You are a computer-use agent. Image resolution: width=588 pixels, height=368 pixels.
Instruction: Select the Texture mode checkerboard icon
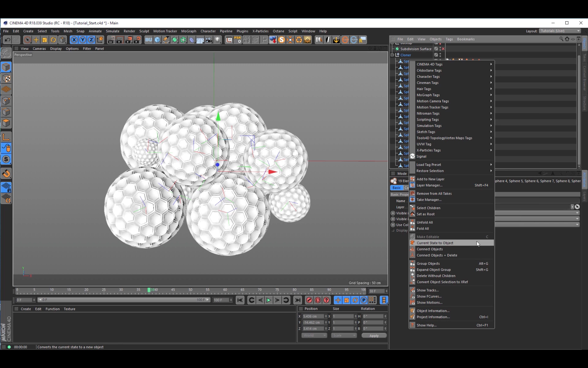6,78
